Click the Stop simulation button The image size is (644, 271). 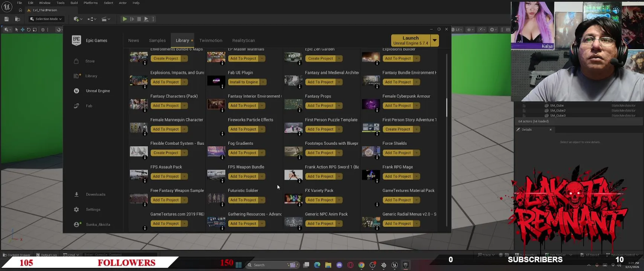[x=139, y=19]
